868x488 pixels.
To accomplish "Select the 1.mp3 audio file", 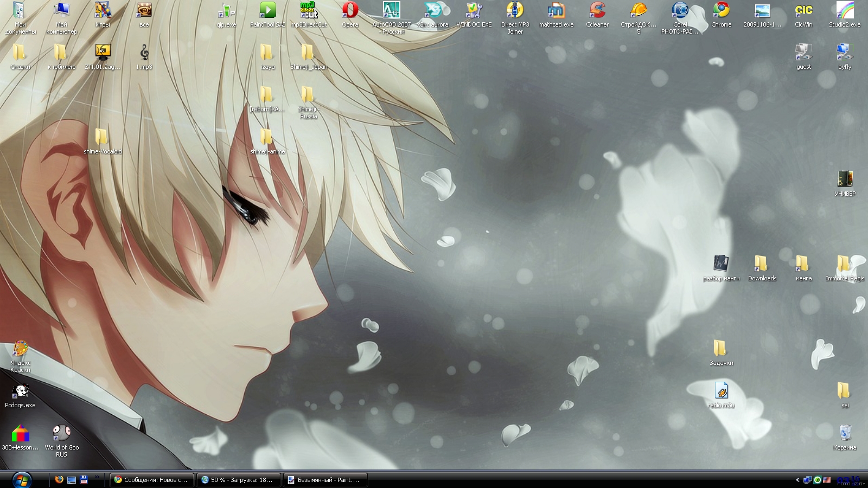I will [x=144, y=57].
